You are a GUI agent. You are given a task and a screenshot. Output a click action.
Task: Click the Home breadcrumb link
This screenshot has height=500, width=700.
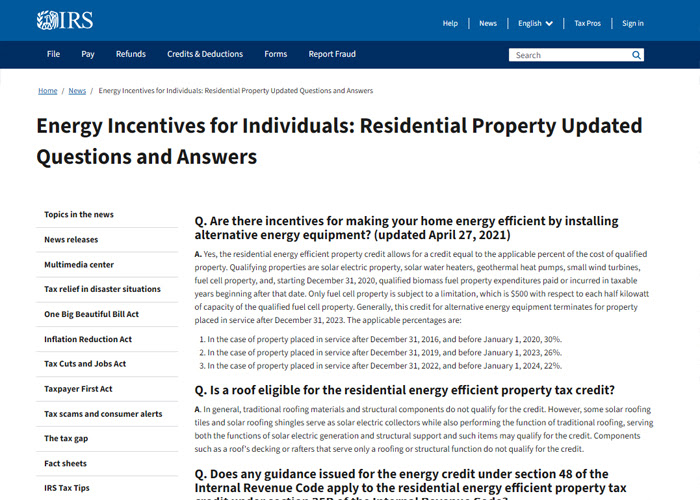tap(47, 91)
